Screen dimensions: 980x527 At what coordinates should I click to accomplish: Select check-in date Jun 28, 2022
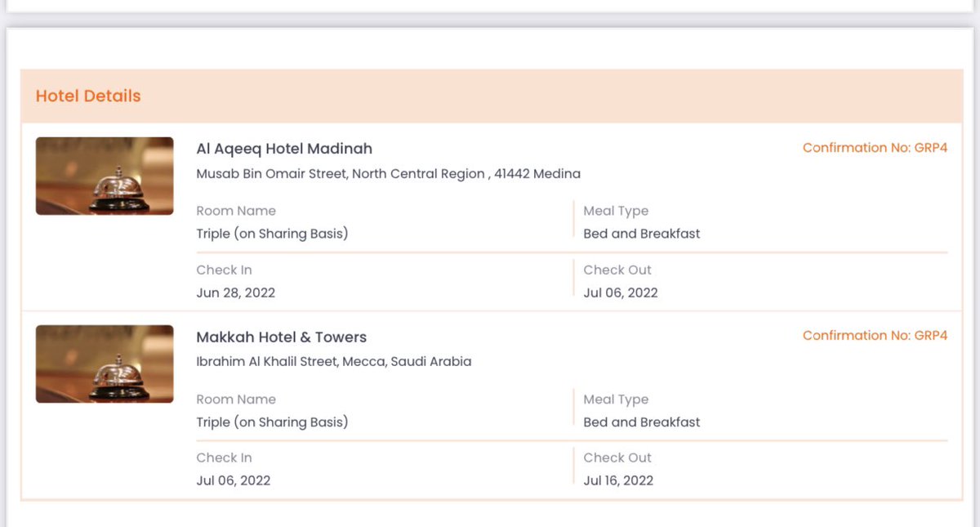(x=236, y=293)
